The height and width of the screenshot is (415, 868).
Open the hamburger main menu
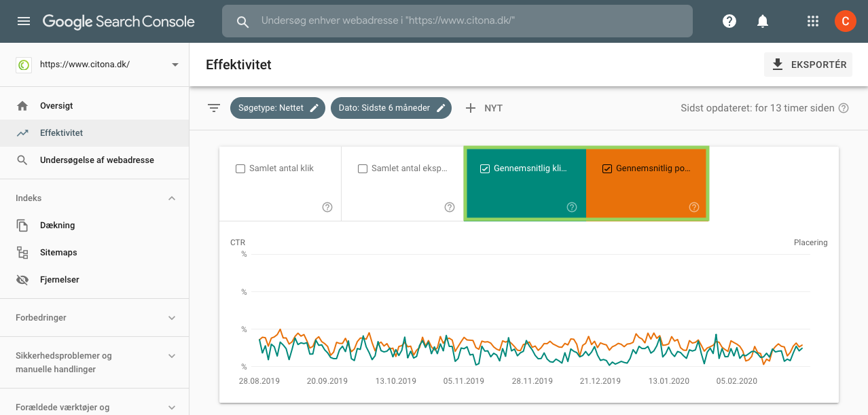coord(24,21)
